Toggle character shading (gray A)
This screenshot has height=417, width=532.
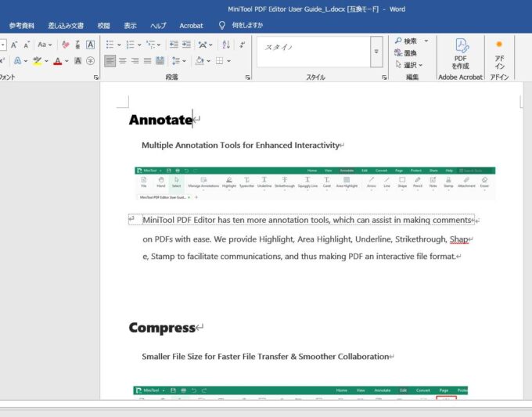(x=77, y=61)
